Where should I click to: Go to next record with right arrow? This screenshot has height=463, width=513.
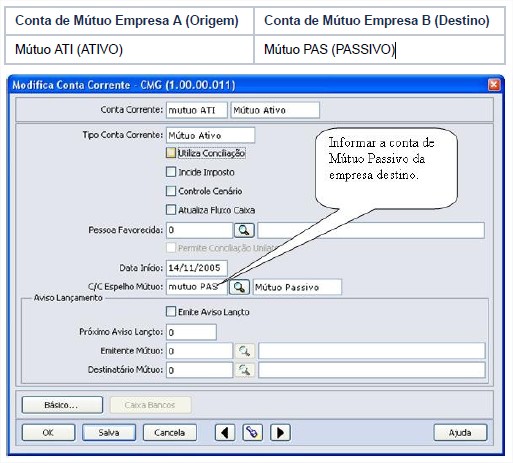click(280, 433)
